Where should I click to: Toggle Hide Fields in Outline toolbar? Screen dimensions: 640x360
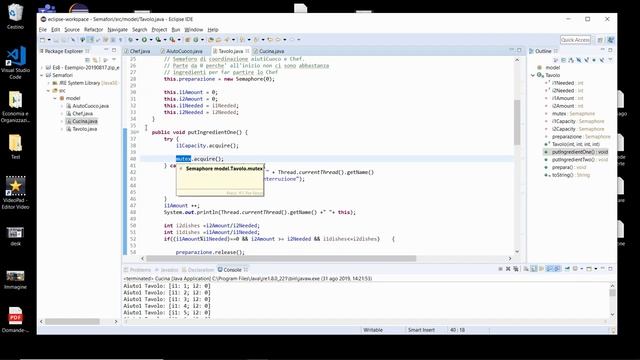click(x=578, y=60)
